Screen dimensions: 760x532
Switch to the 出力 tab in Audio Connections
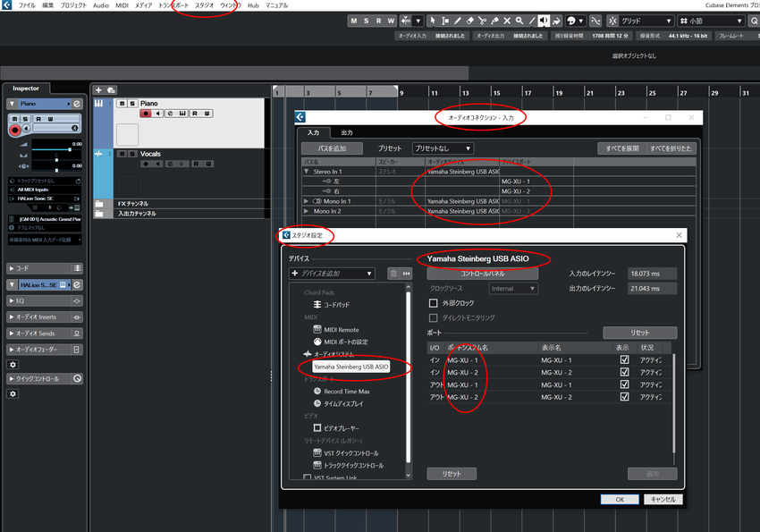(x=347, y=132)
